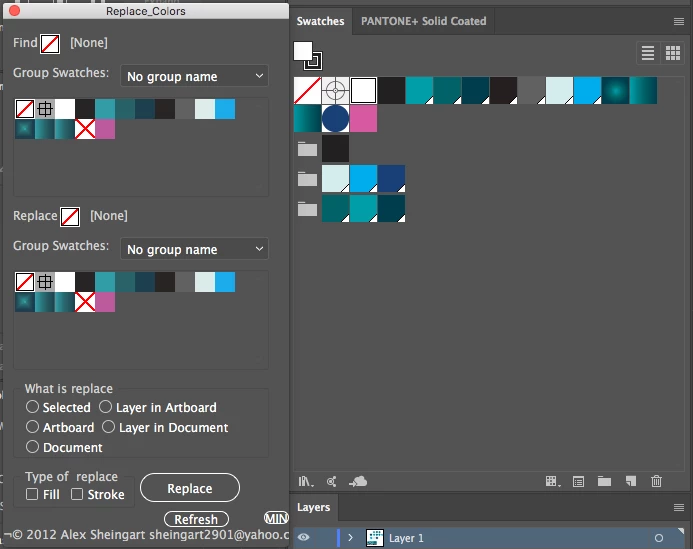Select the second color group folder icon

pyautogui.click(x=307, y=179)
